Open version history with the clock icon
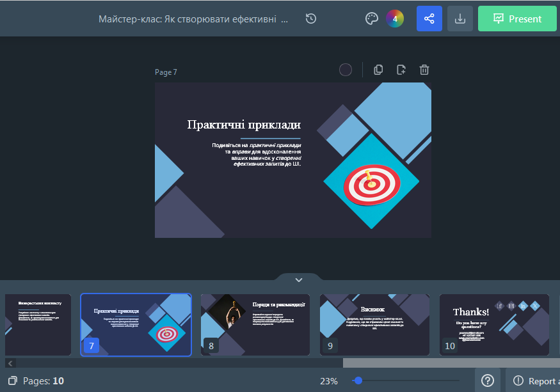 [311, 19]
